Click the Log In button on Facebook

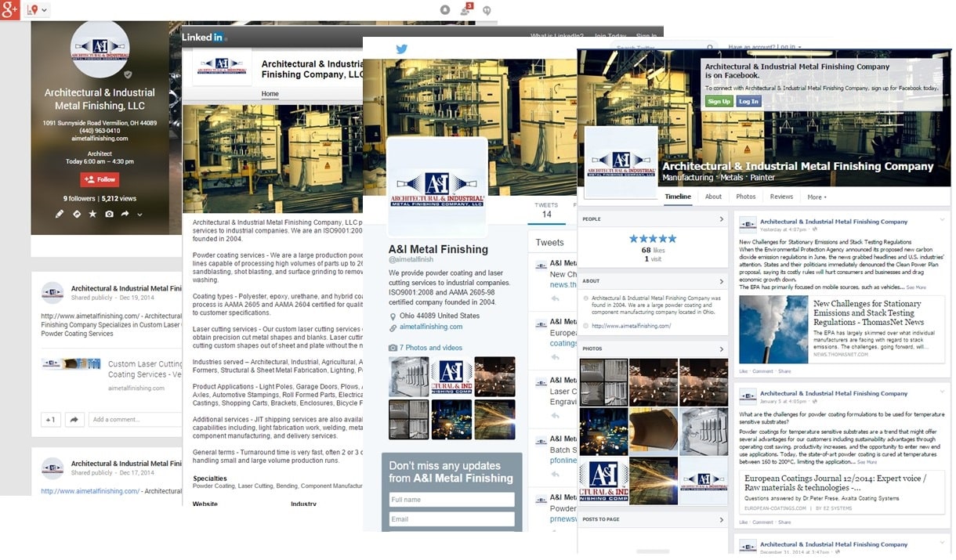coord(748,101)
